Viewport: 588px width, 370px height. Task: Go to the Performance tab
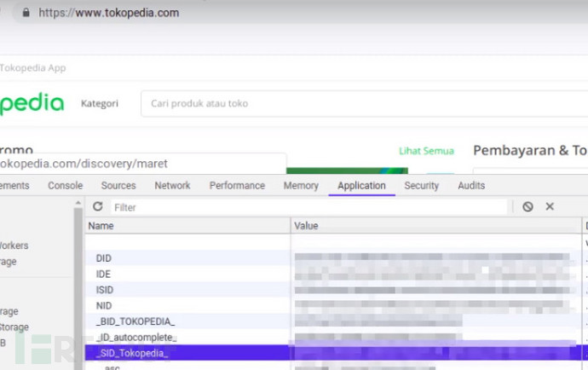[237, 185]
